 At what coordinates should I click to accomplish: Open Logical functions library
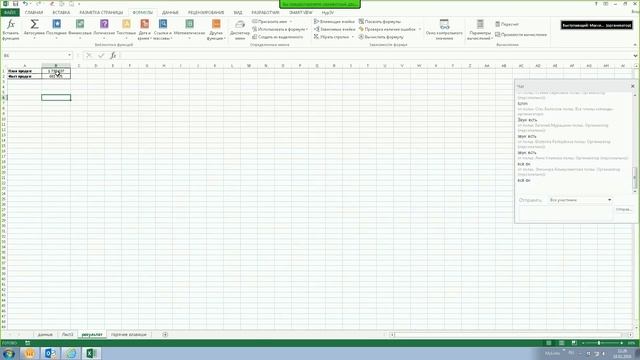pyautogui.click(x=104, y=29)
